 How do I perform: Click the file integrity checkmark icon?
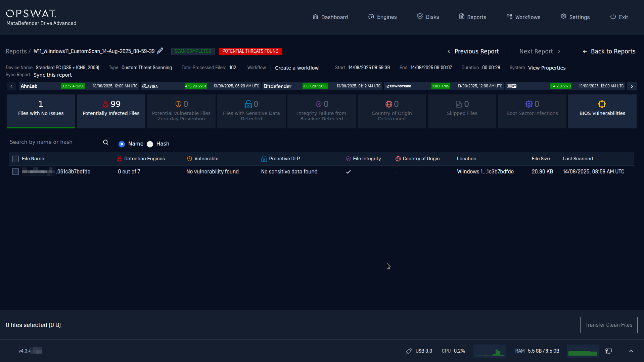[348, 172]
